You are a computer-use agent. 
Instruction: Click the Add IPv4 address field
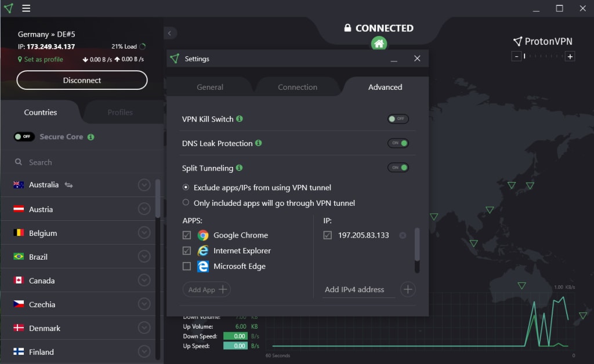point(358,289)
